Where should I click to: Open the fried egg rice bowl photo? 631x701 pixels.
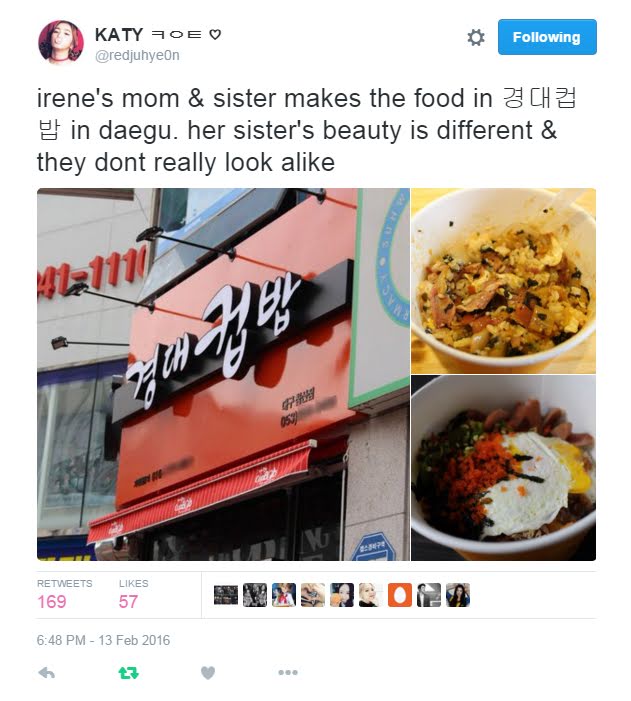pos(504,468)
